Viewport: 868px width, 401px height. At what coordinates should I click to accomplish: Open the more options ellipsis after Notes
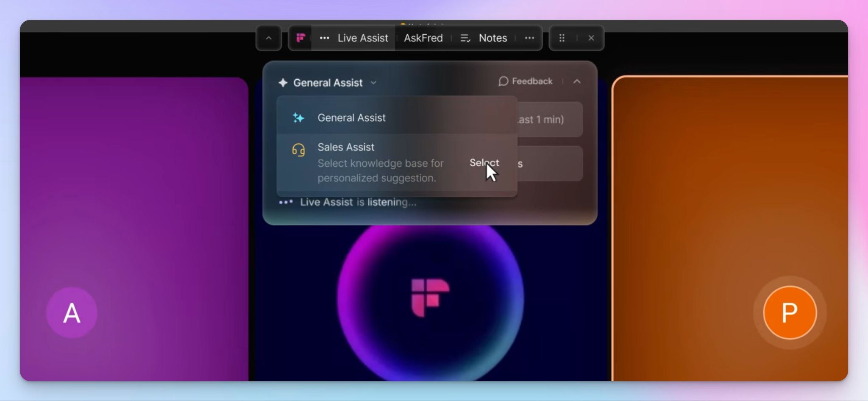(x=529, y=38)
